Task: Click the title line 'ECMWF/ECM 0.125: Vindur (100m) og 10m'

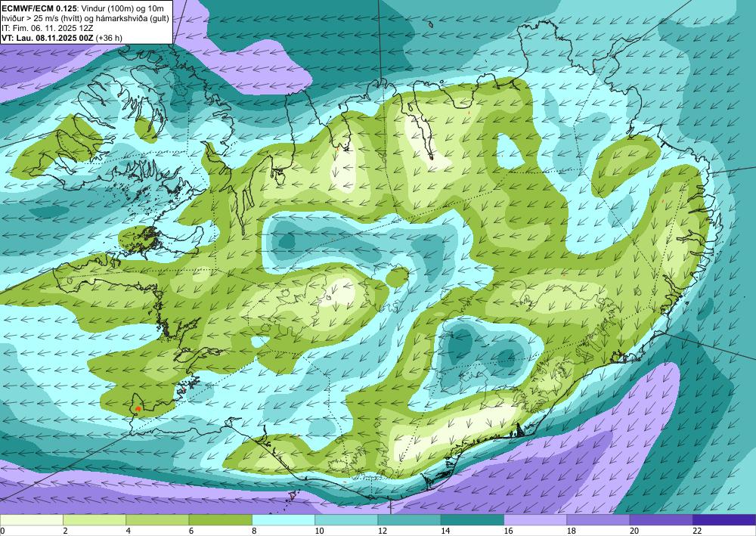Action: pyautogui.click(x=82, y=8)
